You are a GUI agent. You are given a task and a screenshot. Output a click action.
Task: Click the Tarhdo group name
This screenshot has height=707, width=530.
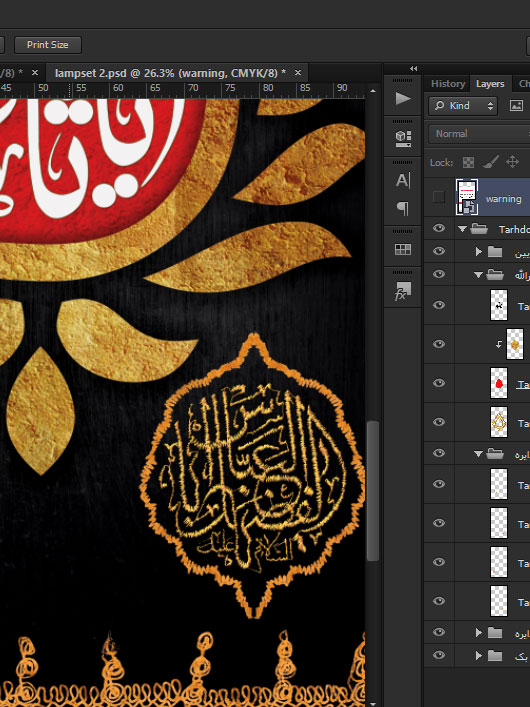(x=514, y=230)
